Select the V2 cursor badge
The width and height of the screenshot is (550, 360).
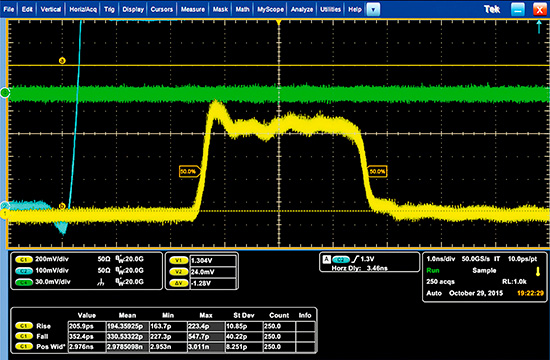point(179,272)
